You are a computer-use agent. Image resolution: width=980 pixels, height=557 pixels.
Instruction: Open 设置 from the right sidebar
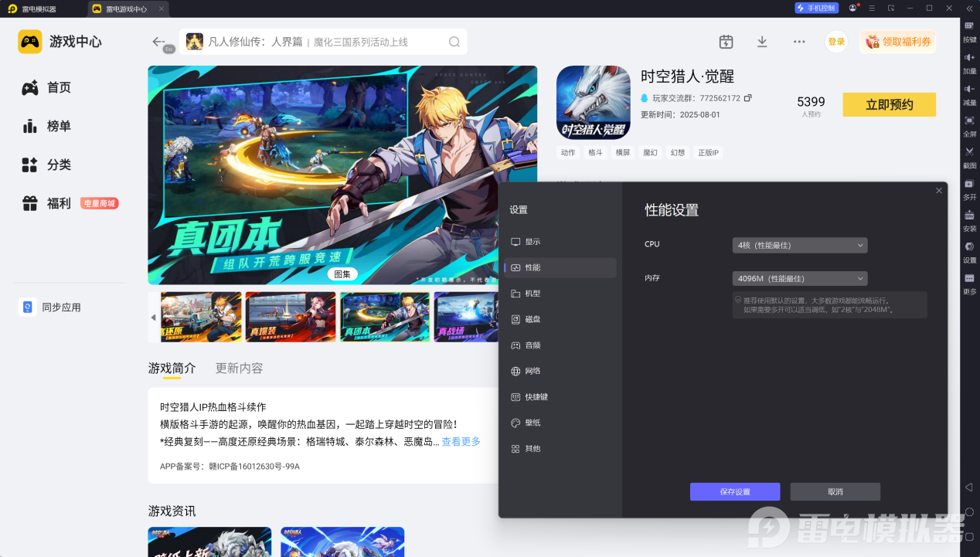click(x=969, y=253)
